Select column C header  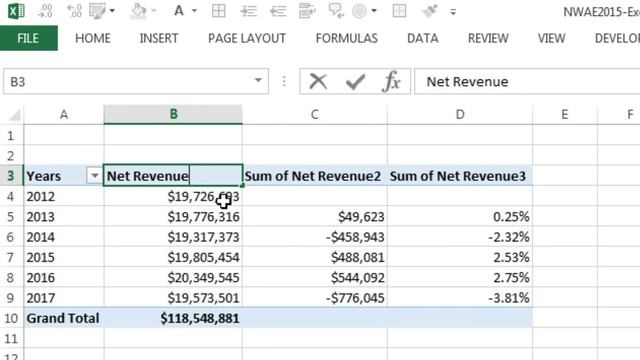click(x=314, y=114)
